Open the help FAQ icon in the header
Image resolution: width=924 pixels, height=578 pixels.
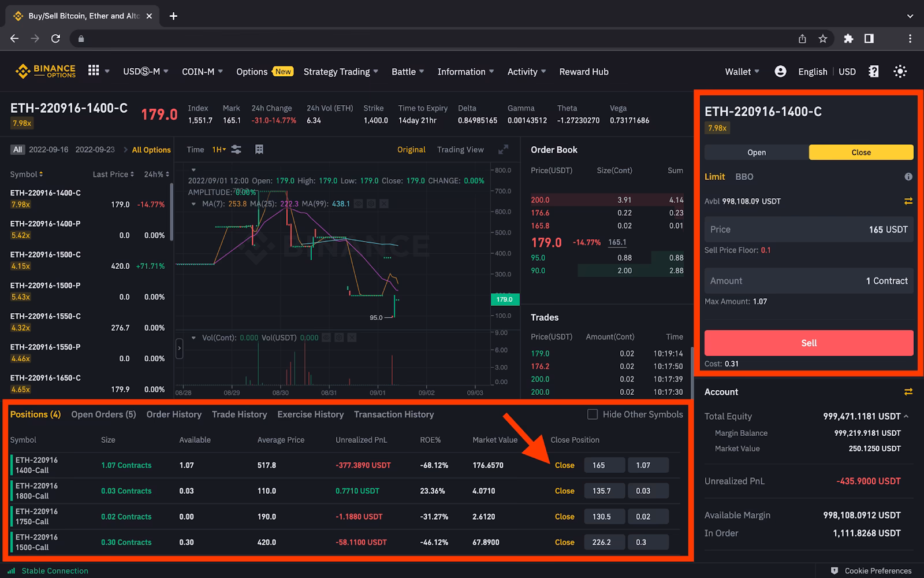tap(873, 71)
